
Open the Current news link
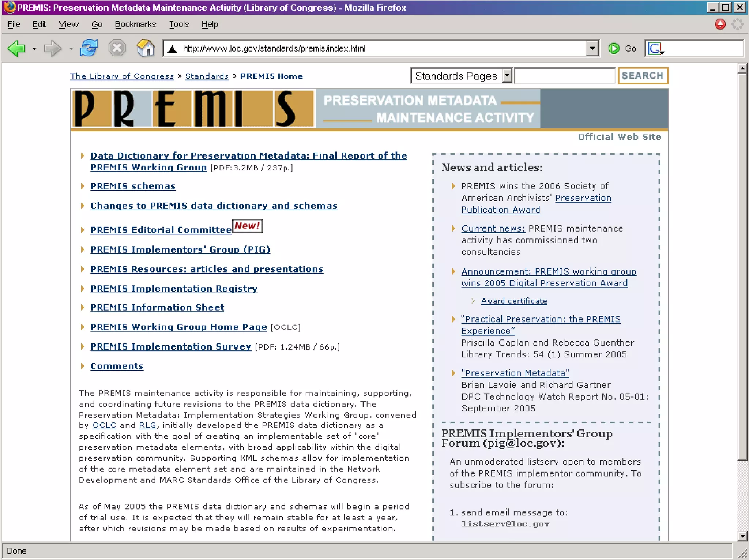(493, 228)
